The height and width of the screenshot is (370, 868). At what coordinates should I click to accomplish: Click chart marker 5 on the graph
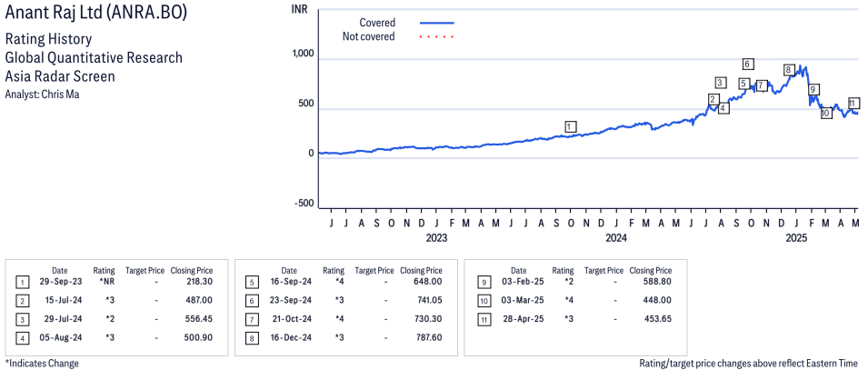[x=744, y=84]
